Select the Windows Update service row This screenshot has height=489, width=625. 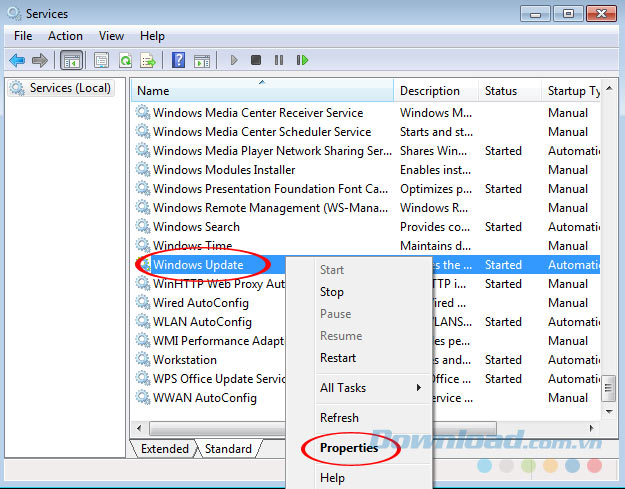(x=368, y=265)
